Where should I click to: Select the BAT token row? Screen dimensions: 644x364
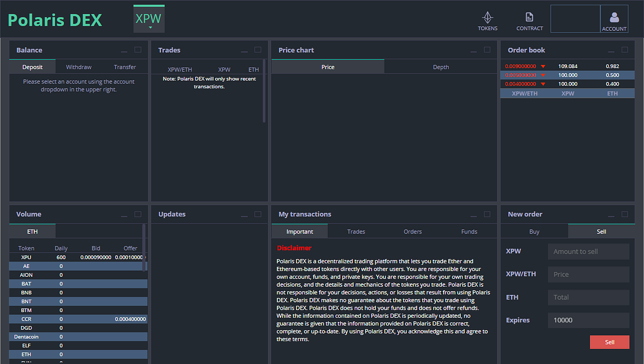(78, 284)
